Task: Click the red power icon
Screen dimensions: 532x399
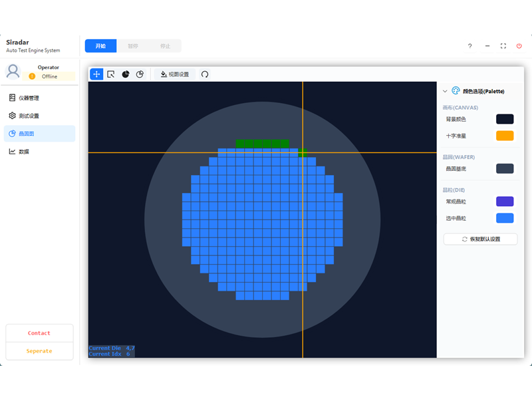Action: click(x=519, y=46)
